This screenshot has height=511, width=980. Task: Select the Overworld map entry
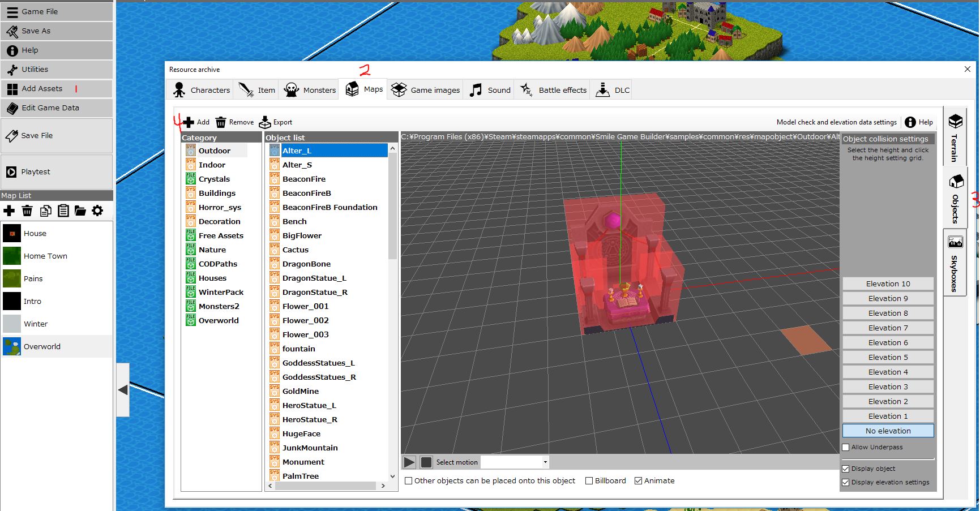click(x=57, y=346)
